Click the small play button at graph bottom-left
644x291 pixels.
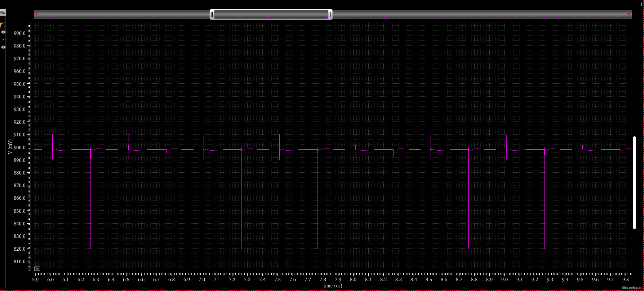(37, 269)
